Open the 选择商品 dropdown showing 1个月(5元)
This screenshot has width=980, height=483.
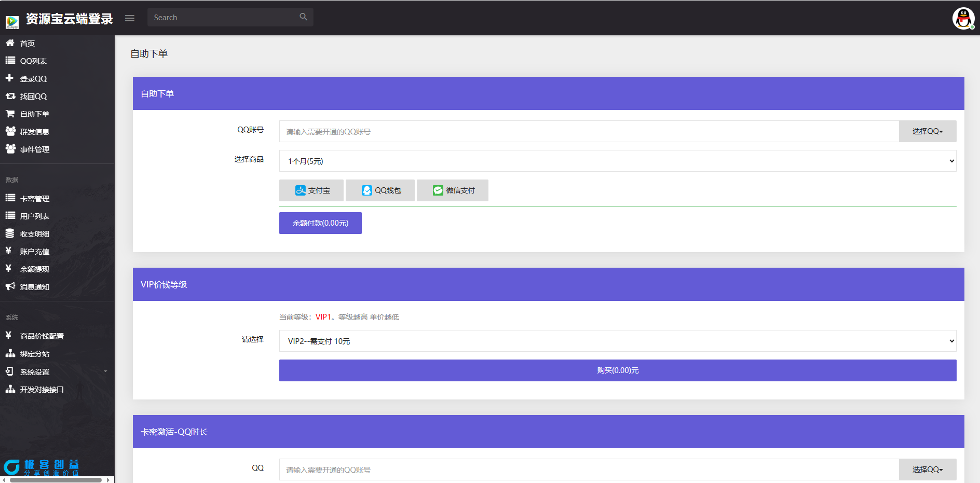pyautogui.click(x=617, y=161)
